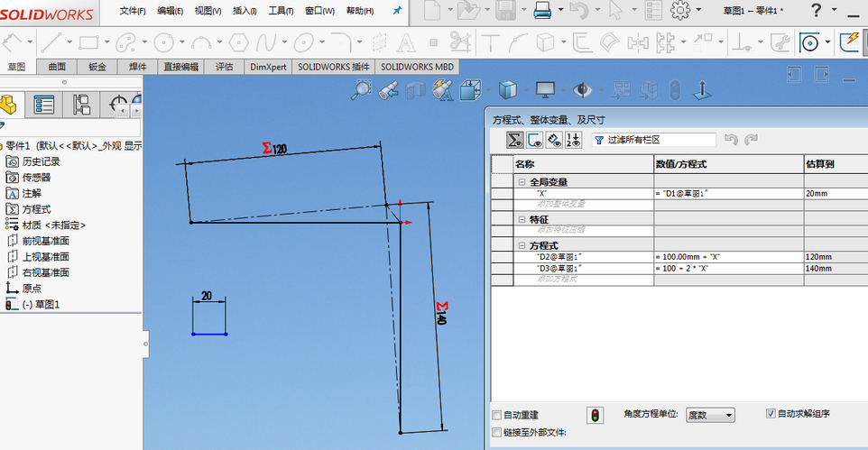Image resolution: width=868 pixels, height=450 pixels.
Task: Click the View Orientation cube icon
Action: pyautogui.click(x=470, y=90)
